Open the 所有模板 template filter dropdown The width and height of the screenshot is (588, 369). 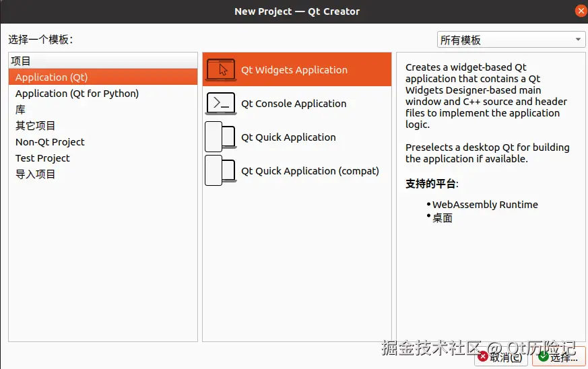tap(511, 40)
